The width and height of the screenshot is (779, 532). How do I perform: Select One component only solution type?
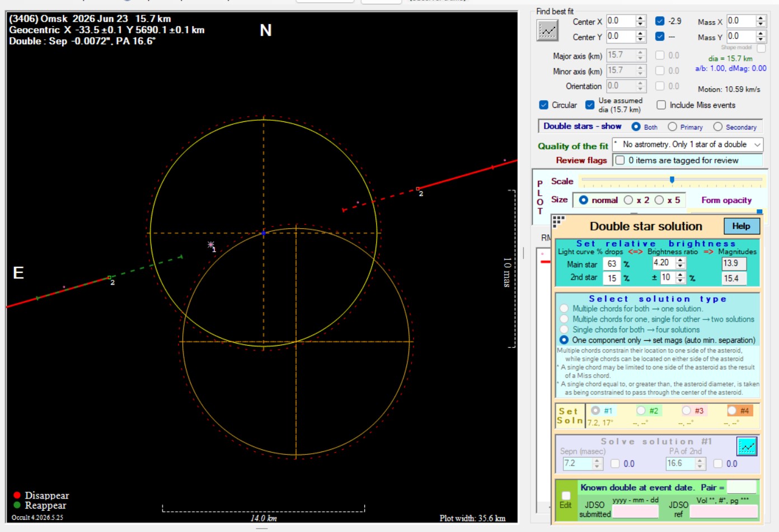click(564, 340)
